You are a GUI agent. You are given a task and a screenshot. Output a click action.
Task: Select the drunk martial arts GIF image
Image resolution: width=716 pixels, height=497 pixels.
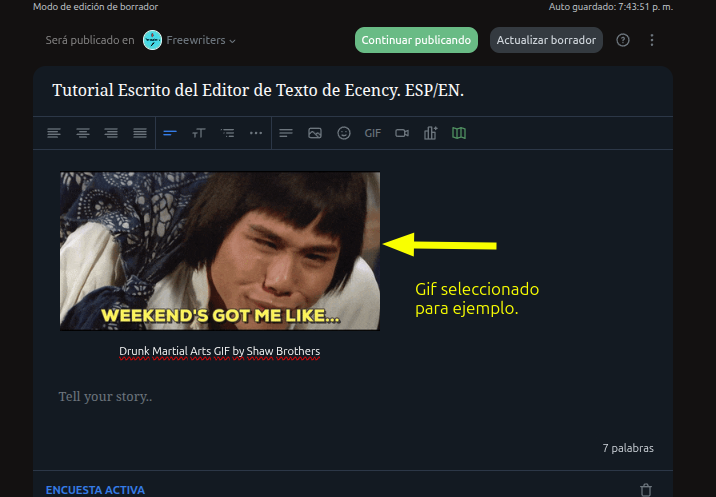coord(220,251)
